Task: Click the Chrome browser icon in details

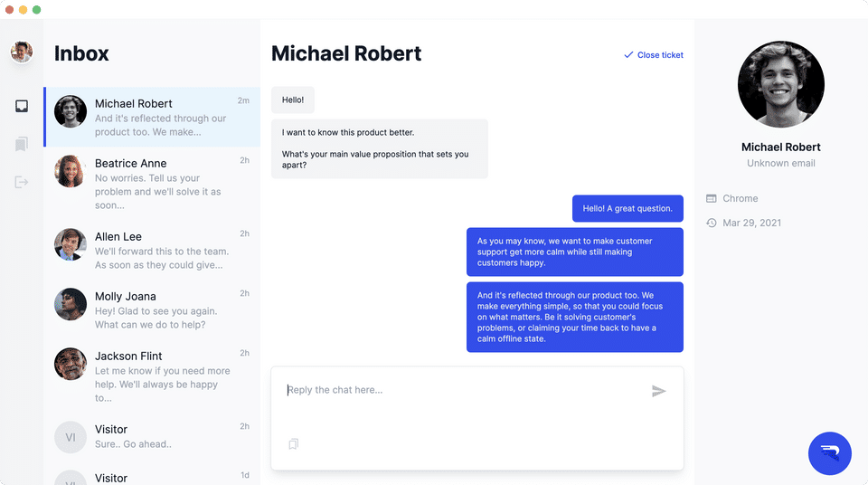Action: 712,198
